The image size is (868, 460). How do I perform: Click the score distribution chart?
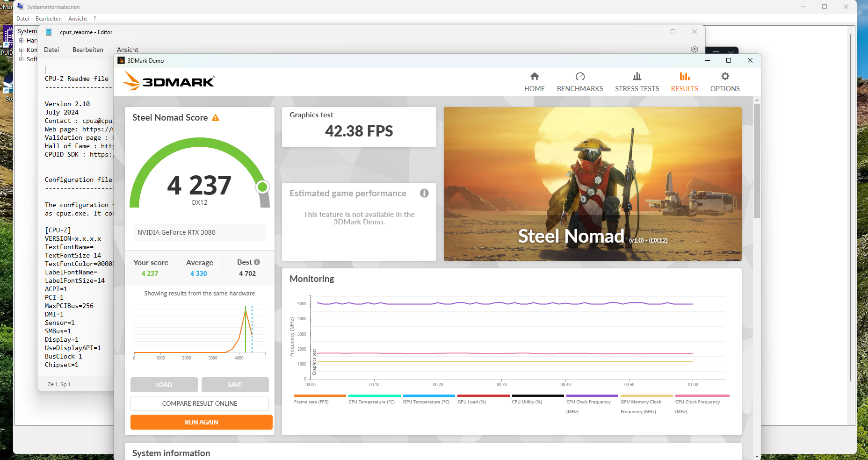point(200,333)
